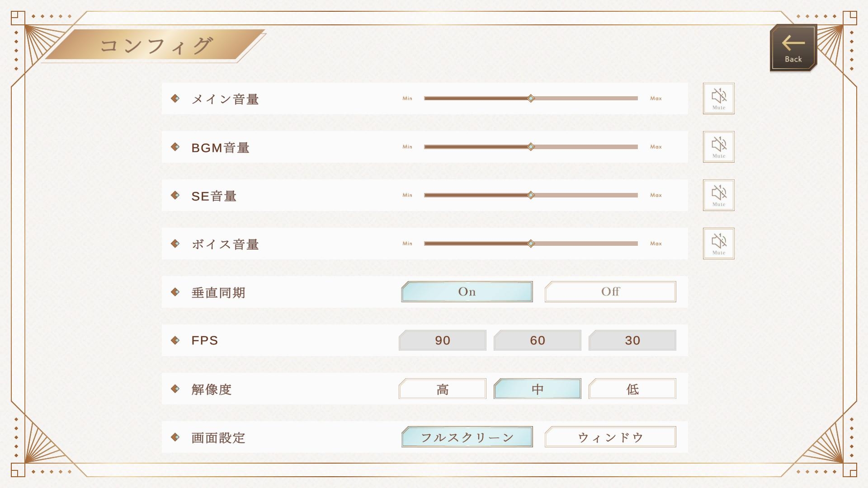Image resolution: width=868 pixels, height=488 pixels.
Task: Go back using the Back arrow
Action: (793, 48)
